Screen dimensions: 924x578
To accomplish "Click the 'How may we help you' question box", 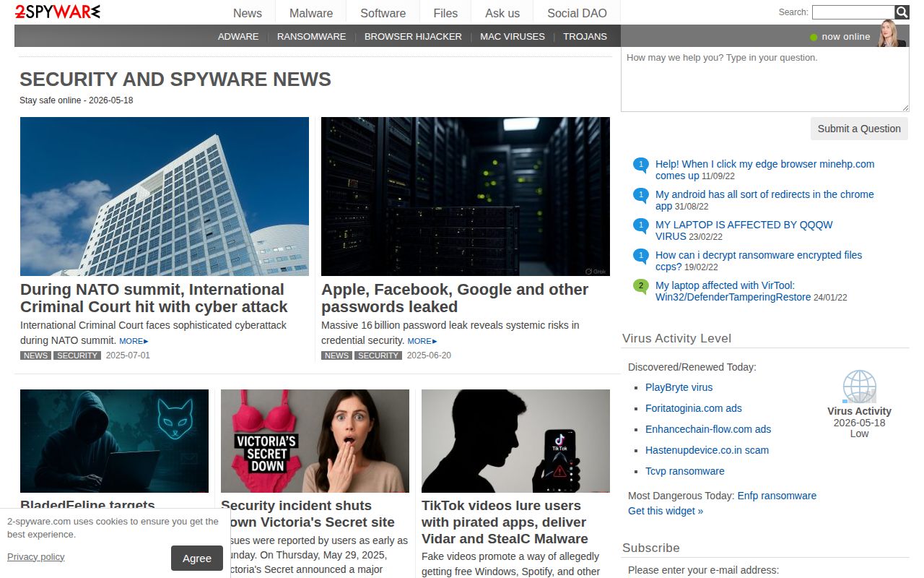I will (765, 79).
